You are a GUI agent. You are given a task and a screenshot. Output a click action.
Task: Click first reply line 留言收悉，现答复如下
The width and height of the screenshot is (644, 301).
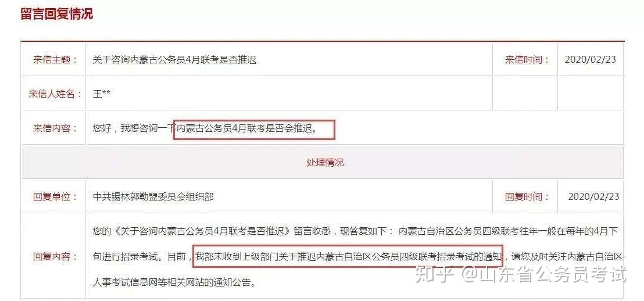(x=340, y=231)
